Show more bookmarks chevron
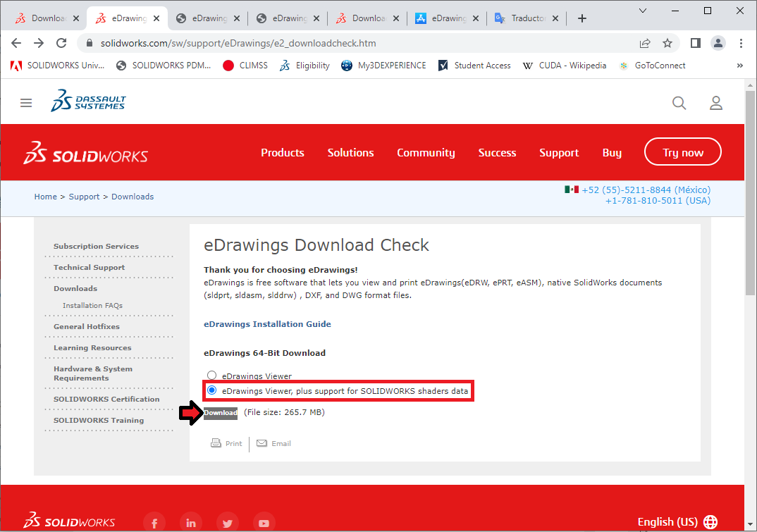 [739, 66]
